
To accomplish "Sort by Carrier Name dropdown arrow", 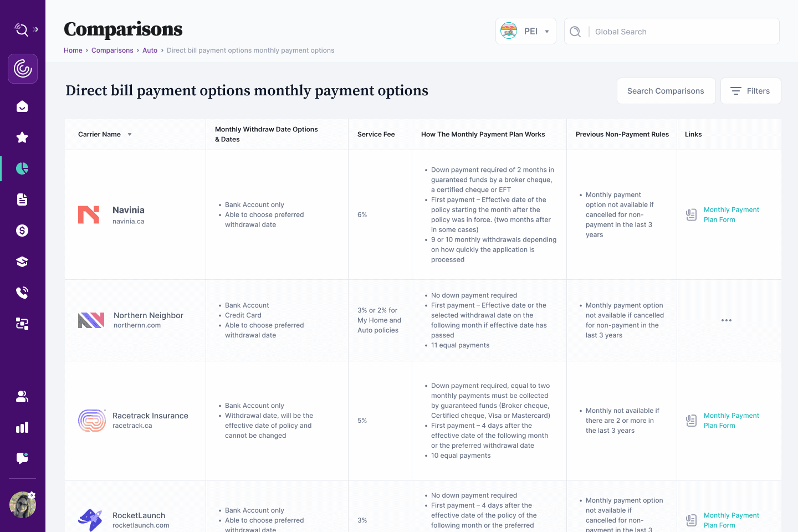I will (130, 135).
